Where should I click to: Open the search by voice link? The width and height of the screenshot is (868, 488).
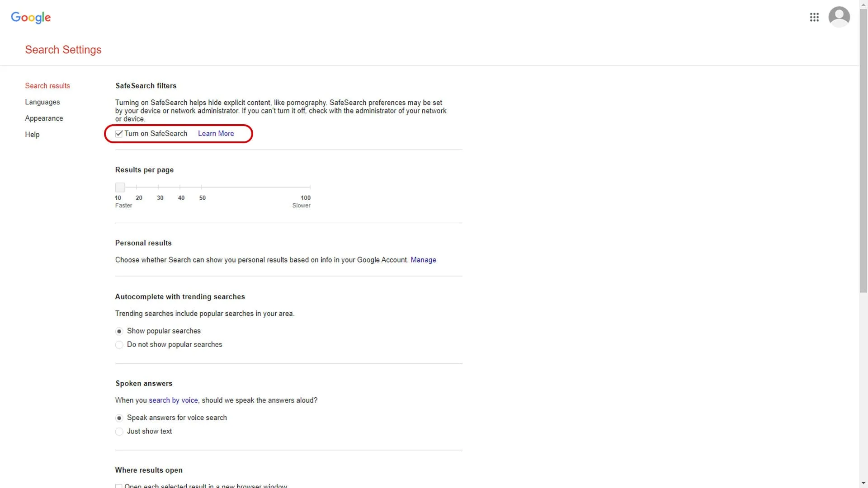[x=173, y=400]
